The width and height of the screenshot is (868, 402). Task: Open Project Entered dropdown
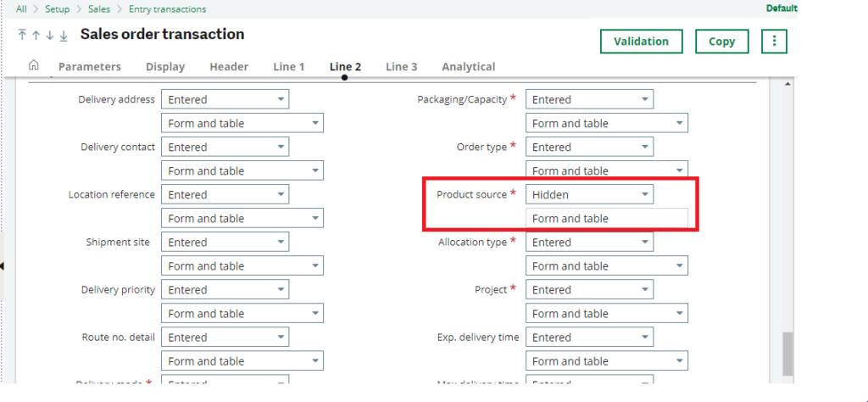click(x=590, y=290)
